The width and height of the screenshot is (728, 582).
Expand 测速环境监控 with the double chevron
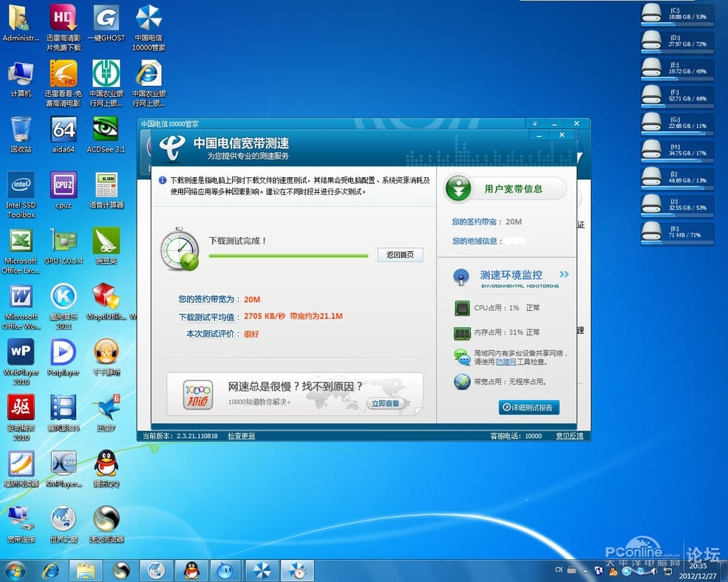(564, 274)
